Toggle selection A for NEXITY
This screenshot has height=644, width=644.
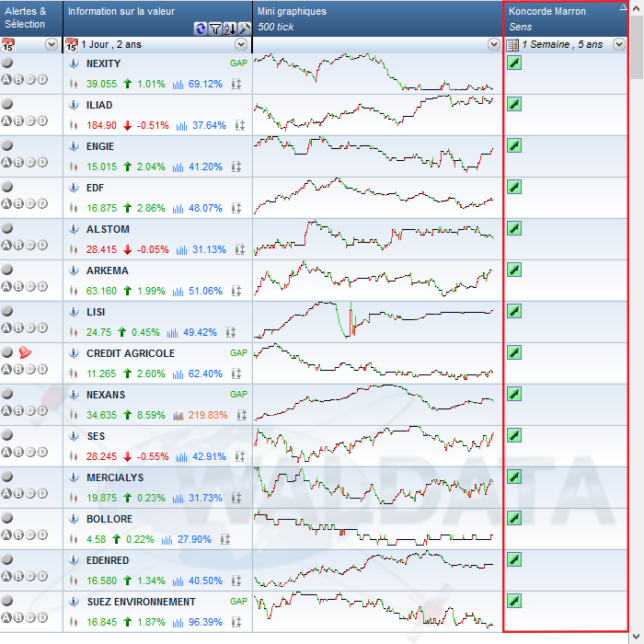pos(6,80)
